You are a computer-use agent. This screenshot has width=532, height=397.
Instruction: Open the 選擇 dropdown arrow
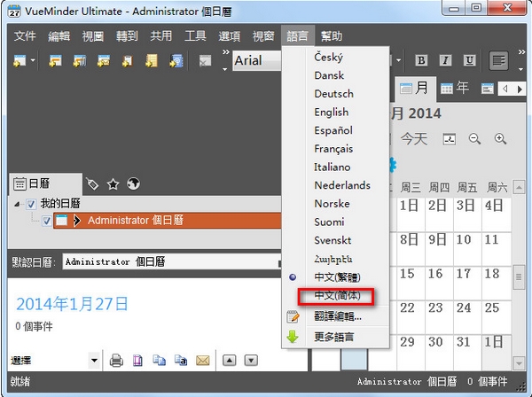coord(94,361)
